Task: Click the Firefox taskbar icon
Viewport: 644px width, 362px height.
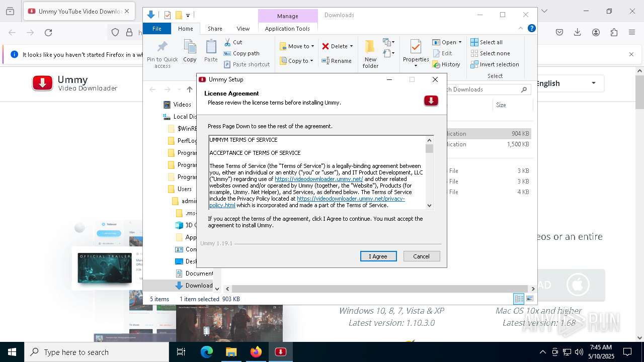Action: click(x=256, y=352)
